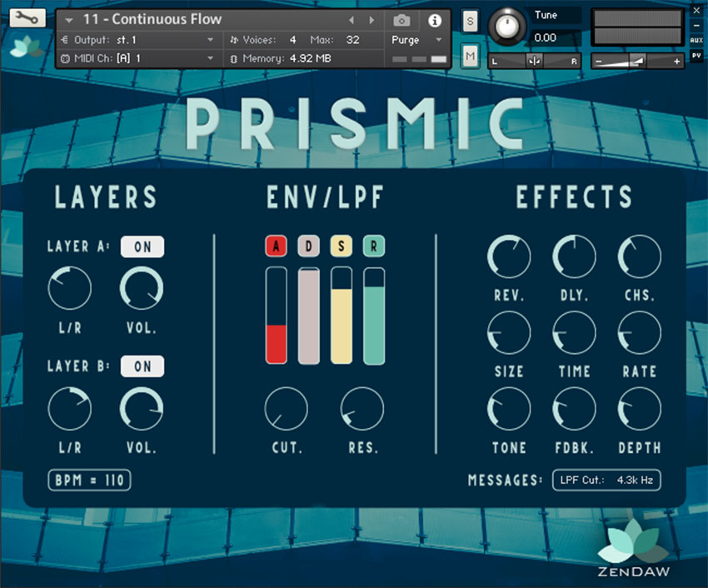This screenshot has width=708, height=588.
Task: Go to previous preset with left arrow
Action: [352, 20]
